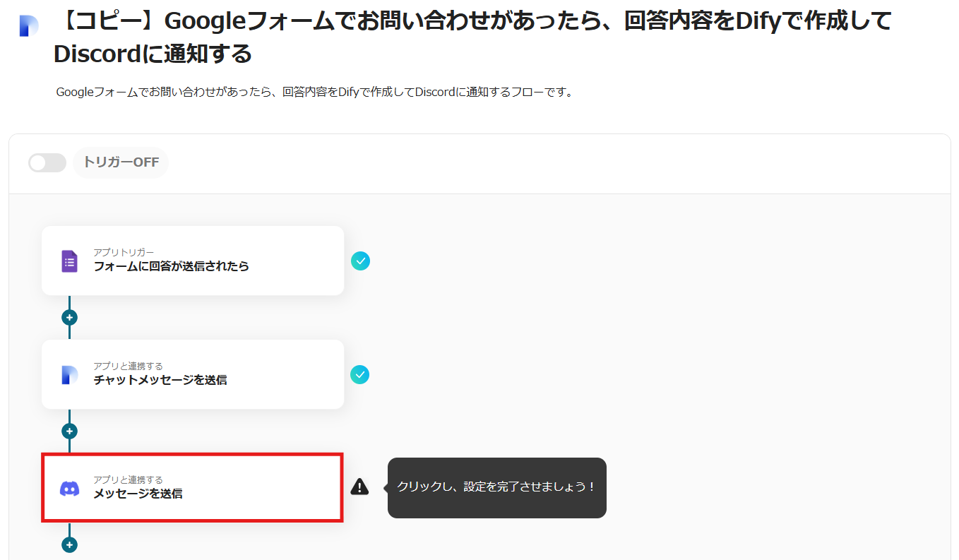Click the Dify icon in the chat message step
Screen dimensions: 959x560
[x=69, y=375]
